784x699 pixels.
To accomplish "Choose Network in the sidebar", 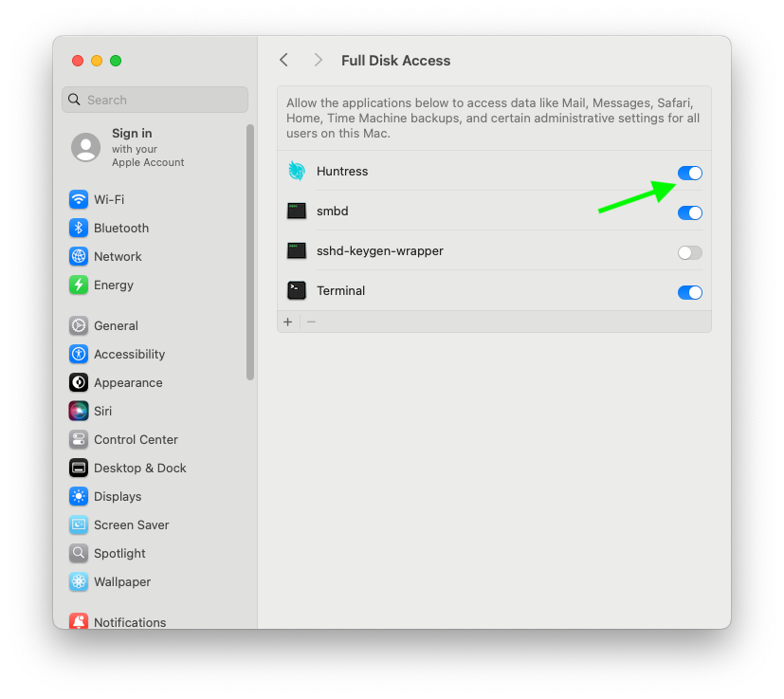I will point(118,257).
